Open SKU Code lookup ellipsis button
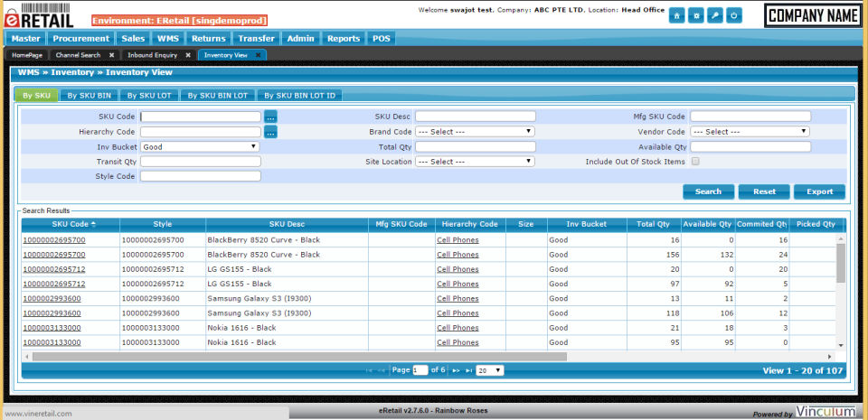 pyautogui.click(x=270, y=117)
